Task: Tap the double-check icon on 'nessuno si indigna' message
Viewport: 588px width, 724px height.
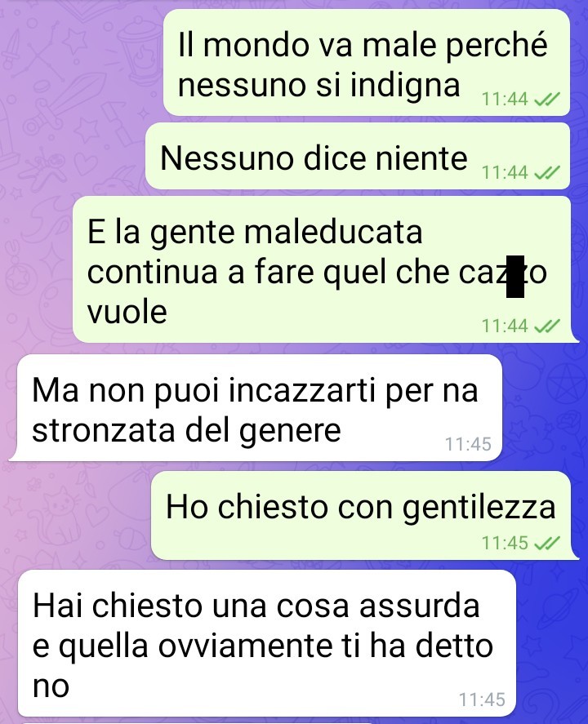Action: point(547,99)
